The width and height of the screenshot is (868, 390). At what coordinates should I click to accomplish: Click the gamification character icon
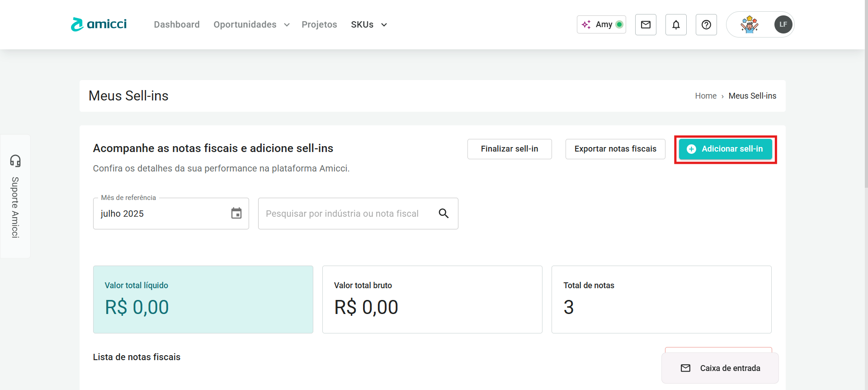tap(749, 24)
